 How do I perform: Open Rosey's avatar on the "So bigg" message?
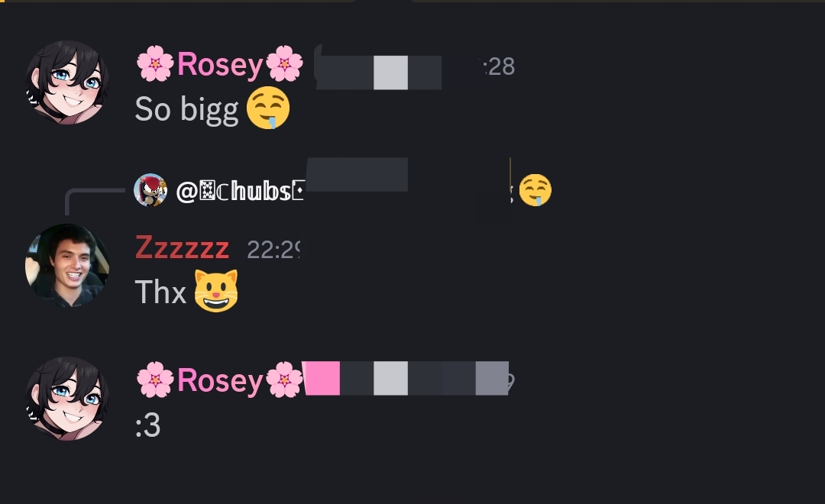pos(67,82)
